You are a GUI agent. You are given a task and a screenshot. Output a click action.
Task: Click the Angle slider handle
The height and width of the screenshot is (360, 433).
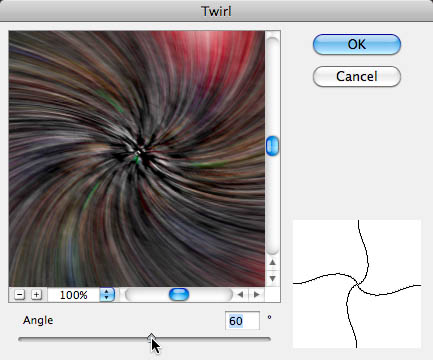(151, 337)
